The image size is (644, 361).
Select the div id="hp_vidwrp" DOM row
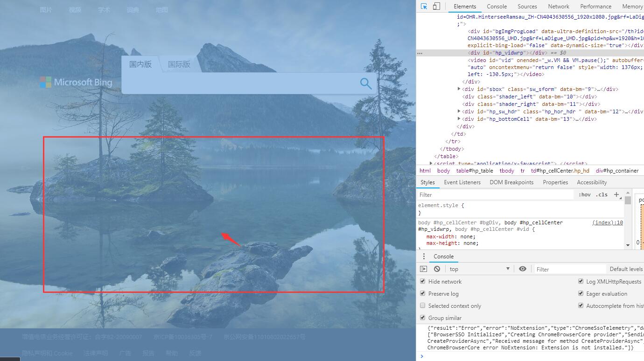pyautogui.click(x=530, y=53)
